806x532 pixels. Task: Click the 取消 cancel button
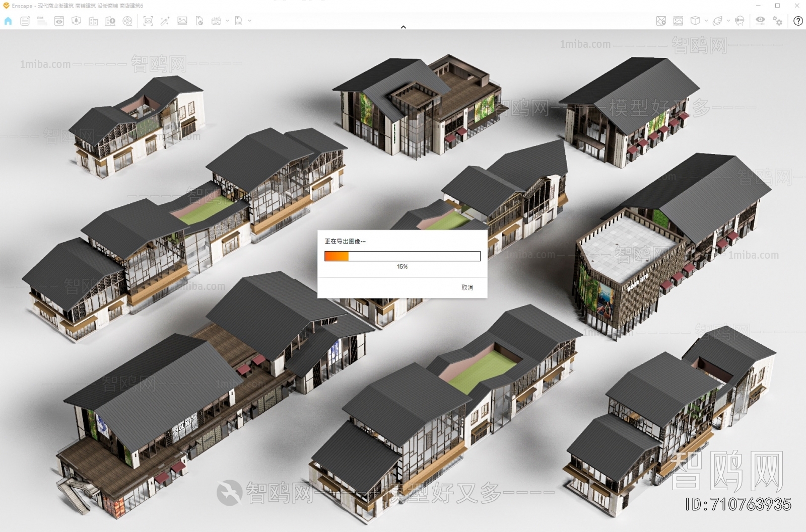pyautogui.click(x=467, y=287)
